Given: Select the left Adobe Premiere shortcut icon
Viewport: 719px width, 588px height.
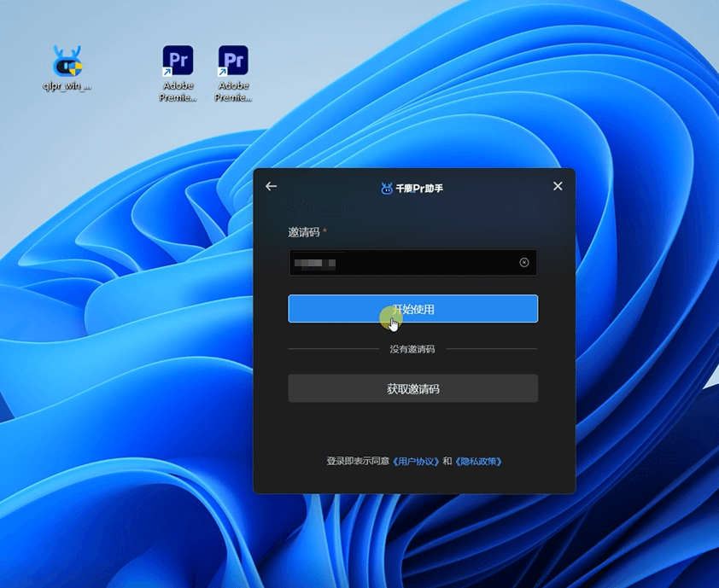Looking at the screenshot, I should (178, 61).
